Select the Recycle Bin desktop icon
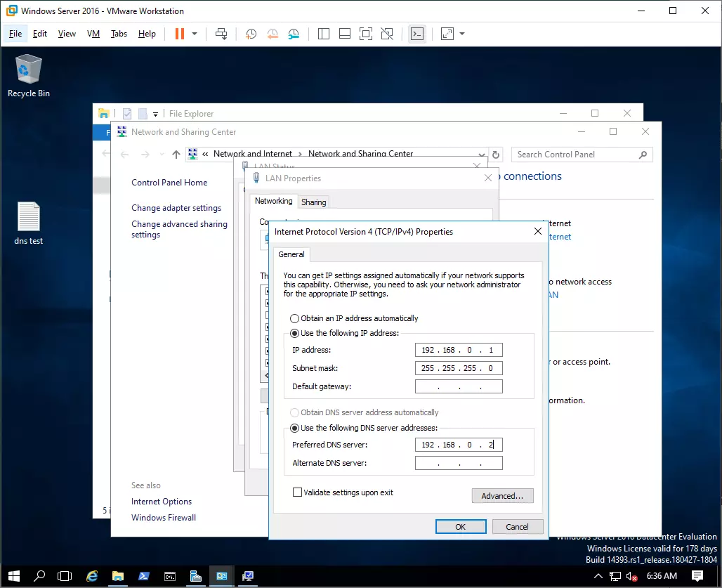 (29, 76)
